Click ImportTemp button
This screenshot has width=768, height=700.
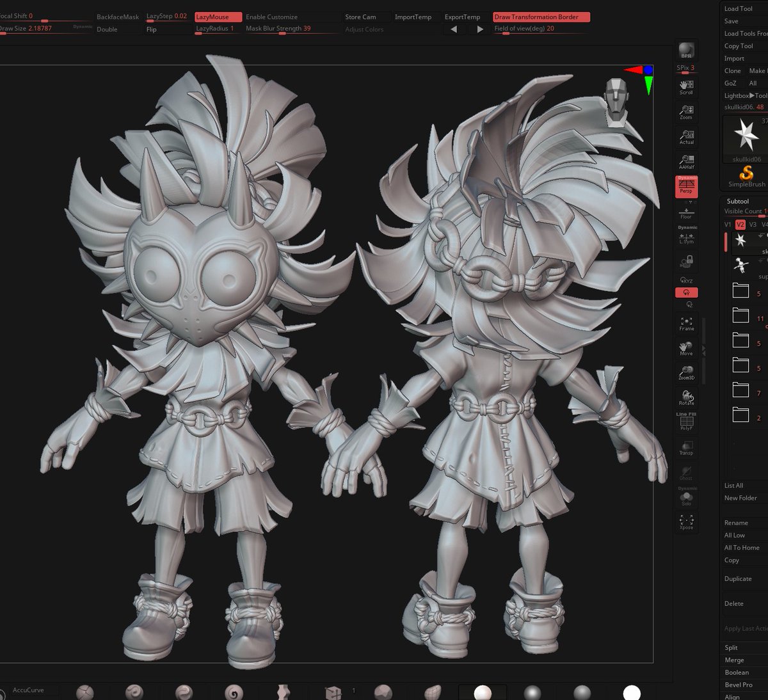(413, 17)
